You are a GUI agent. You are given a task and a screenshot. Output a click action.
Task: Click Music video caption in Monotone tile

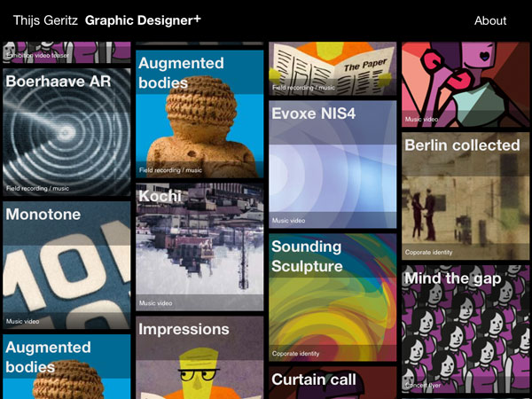tap(25, 321)
